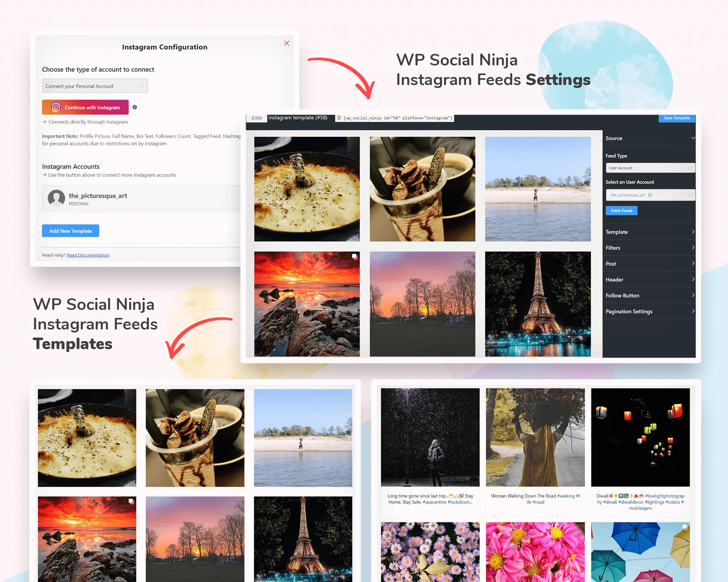728x582 pixels.
Task: Expand Pagination Settings
Action: (649, 311)
